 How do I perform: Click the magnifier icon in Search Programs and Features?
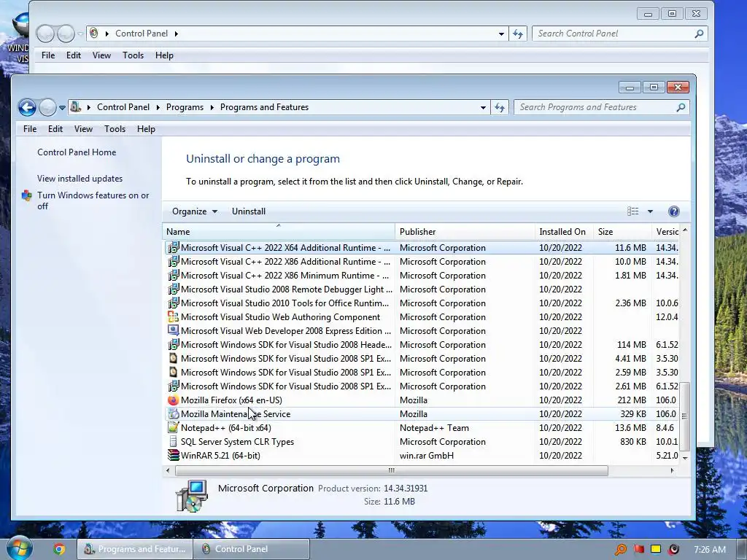[681, 108]
